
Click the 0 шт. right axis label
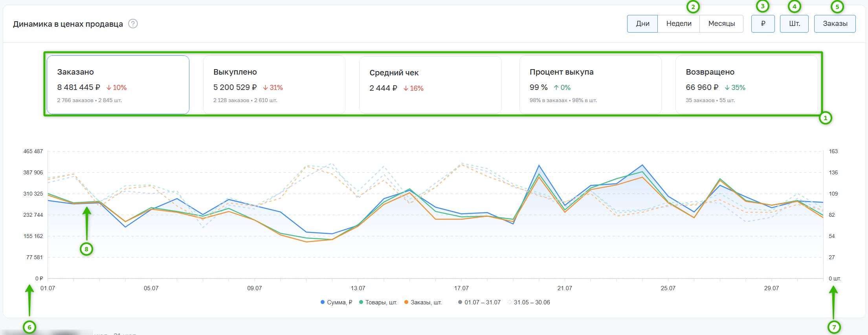pos(835,278)
